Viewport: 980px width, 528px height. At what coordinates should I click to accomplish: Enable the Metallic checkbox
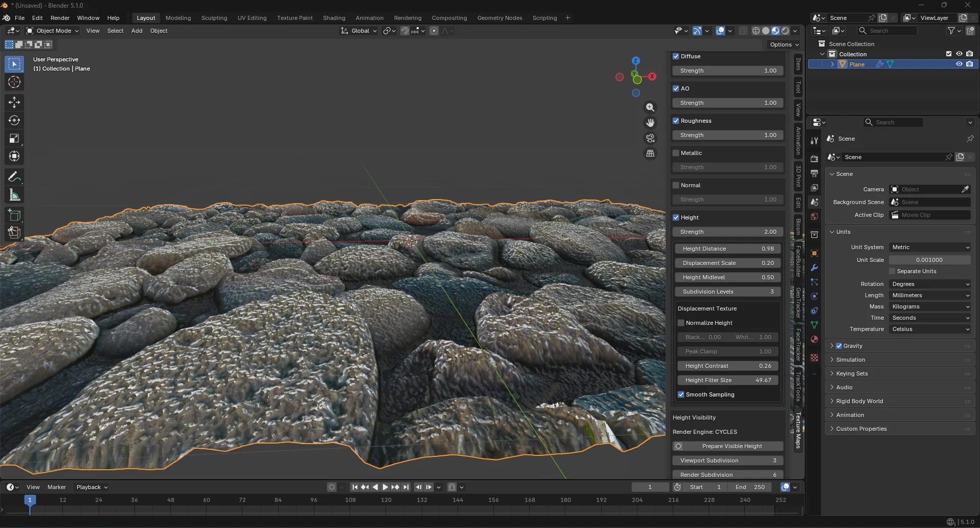pyautogui.click(x=676, y=153)
